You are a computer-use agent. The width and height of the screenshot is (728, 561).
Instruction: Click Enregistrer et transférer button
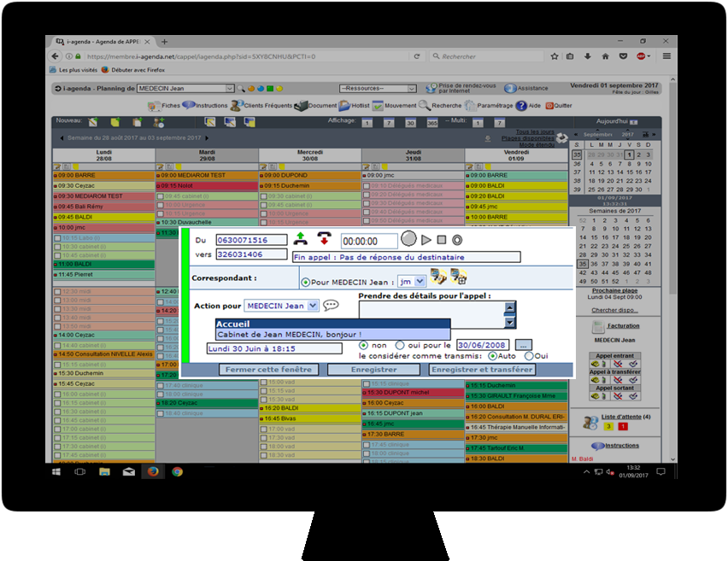[x=482, y=370]
